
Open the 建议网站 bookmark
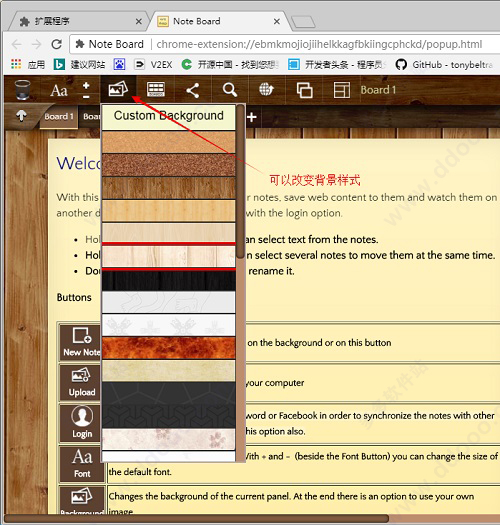80,64
